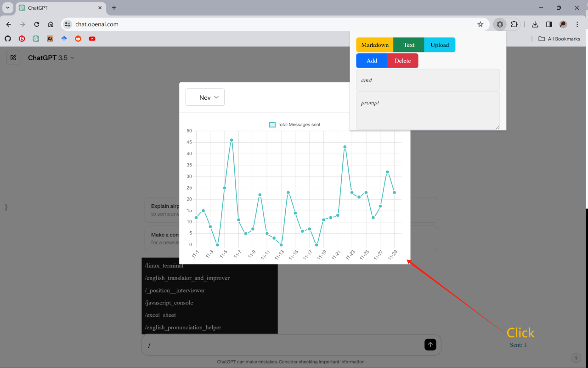588x368 pixels.
Task: Click the 'Sent: 1' counter text
Action: [518, 345]
